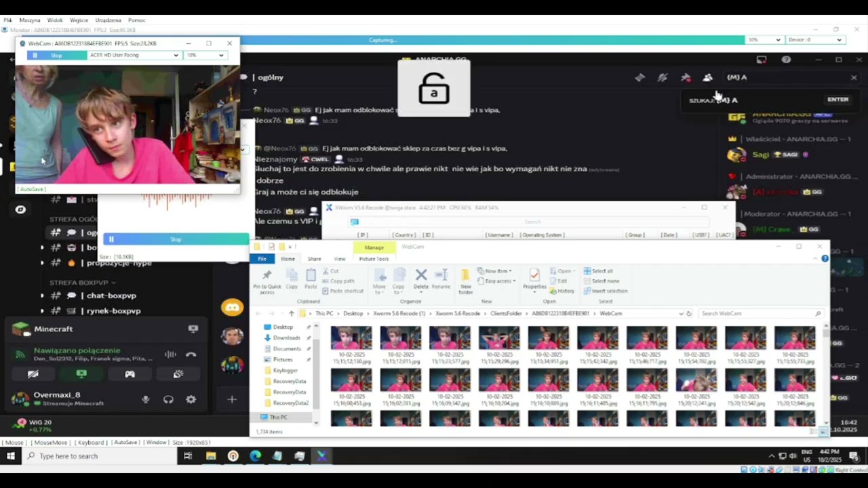868x488 pixels.
Task: Toggle Discord noise suppression icon
Action: [170, 354]
